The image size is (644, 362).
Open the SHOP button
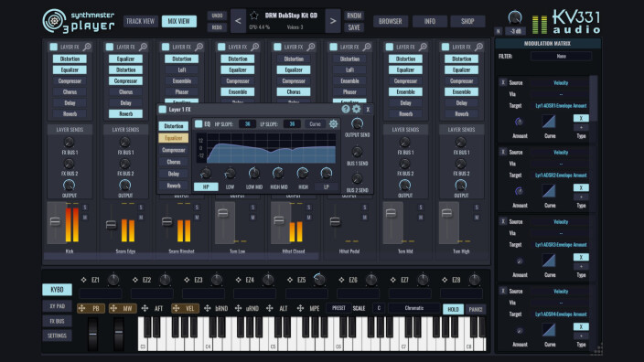pos(467,21)
